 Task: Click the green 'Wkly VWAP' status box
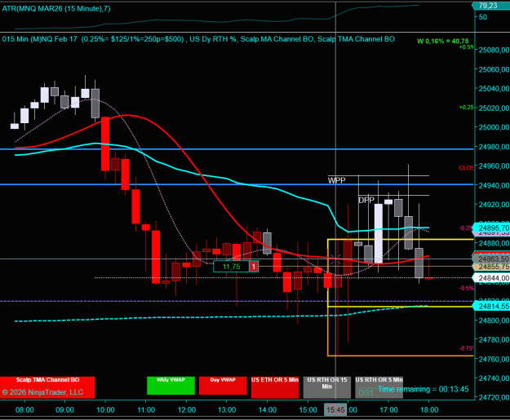tap(171, 386)
